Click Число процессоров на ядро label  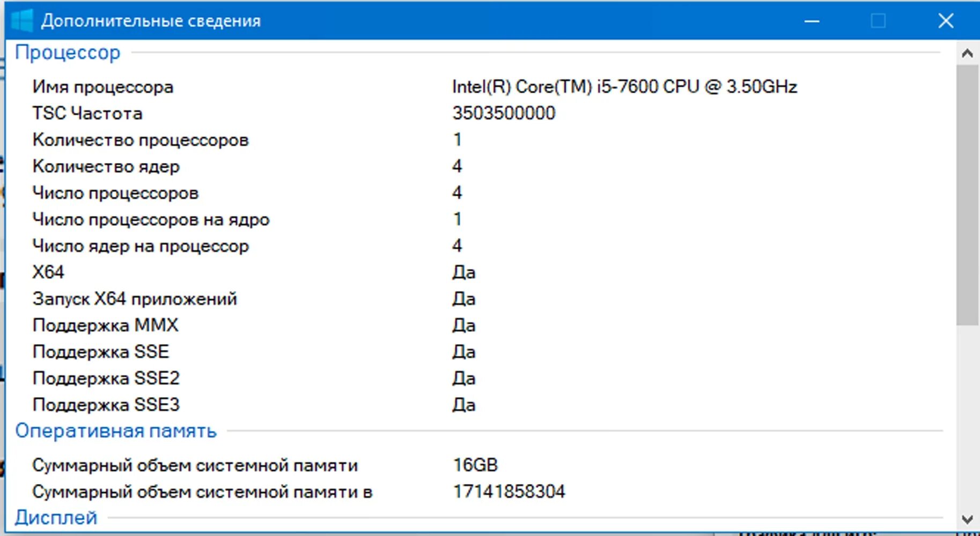click(x=151, y=219)
